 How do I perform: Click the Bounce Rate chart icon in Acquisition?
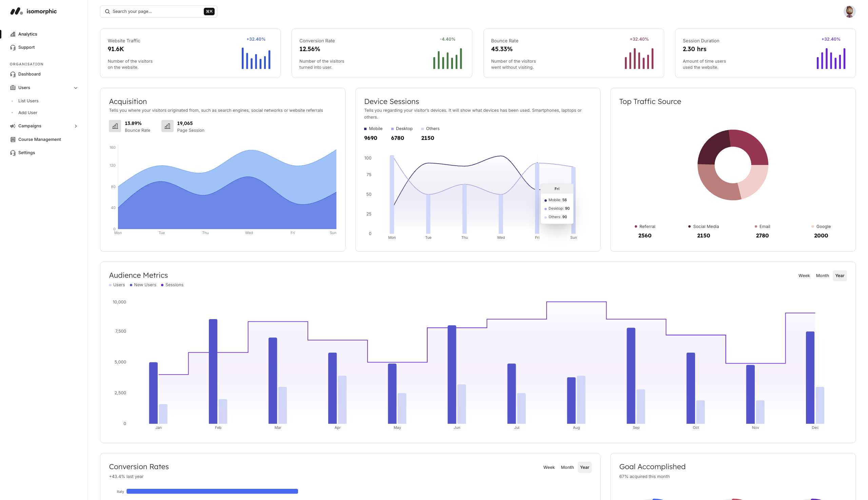115,126
